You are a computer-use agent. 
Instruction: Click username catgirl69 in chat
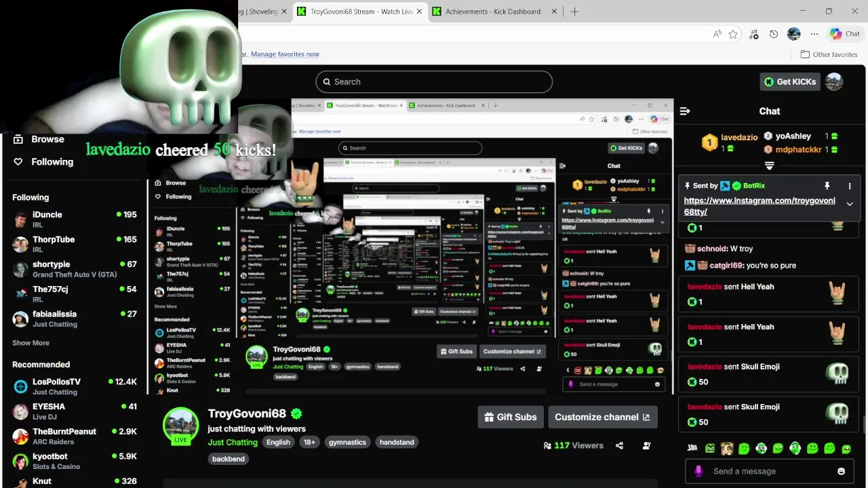pos(726,266)
